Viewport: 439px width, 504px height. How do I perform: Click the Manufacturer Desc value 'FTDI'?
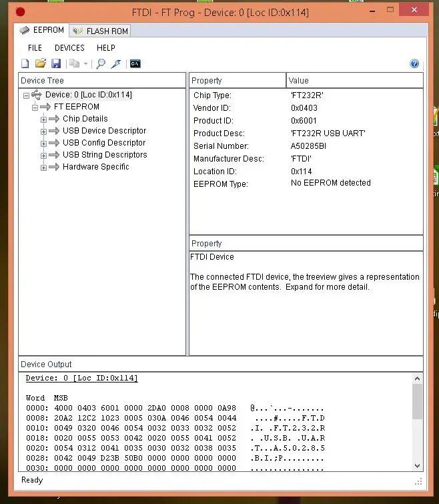coord(301,159)
